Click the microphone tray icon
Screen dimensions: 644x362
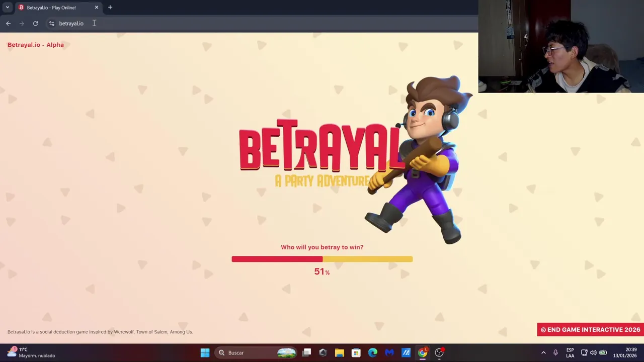tap(555, 352)
